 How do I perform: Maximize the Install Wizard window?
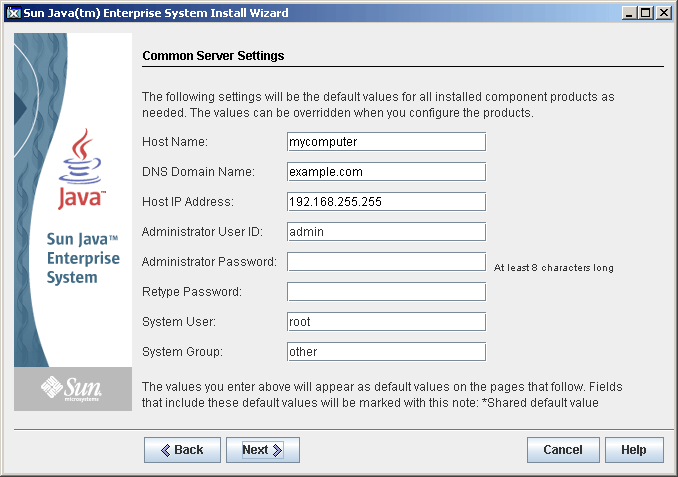click(646, 13)
